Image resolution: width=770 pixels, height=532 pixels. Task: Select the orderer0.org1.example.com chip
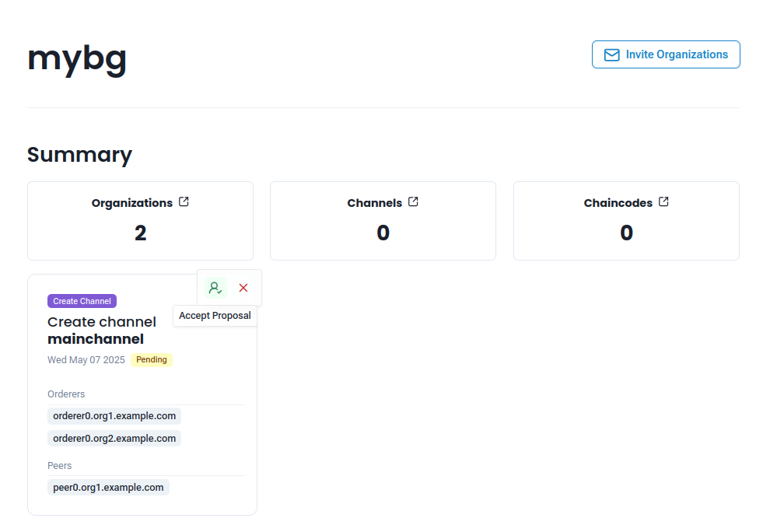(114, 416)
